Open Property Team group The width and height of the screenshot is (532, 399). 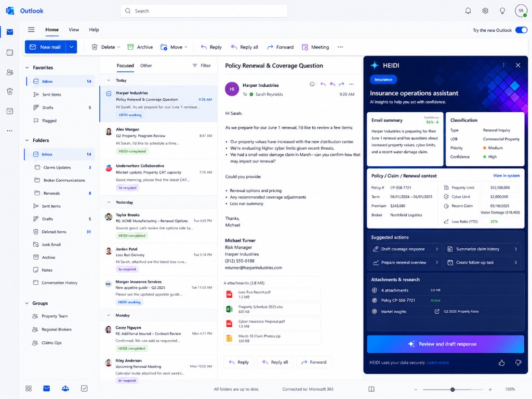(x=55, y=316)
